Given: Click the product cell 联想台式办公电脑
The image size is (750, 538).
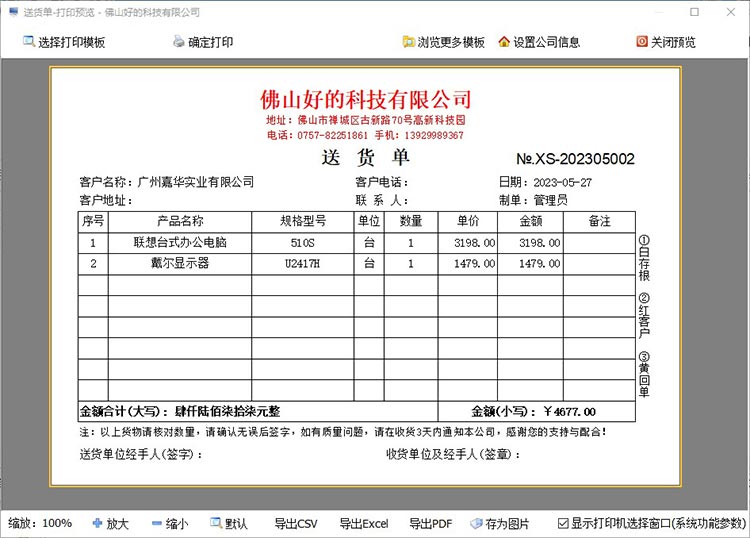Looking at the screenshot, I should tap(180, 242).
